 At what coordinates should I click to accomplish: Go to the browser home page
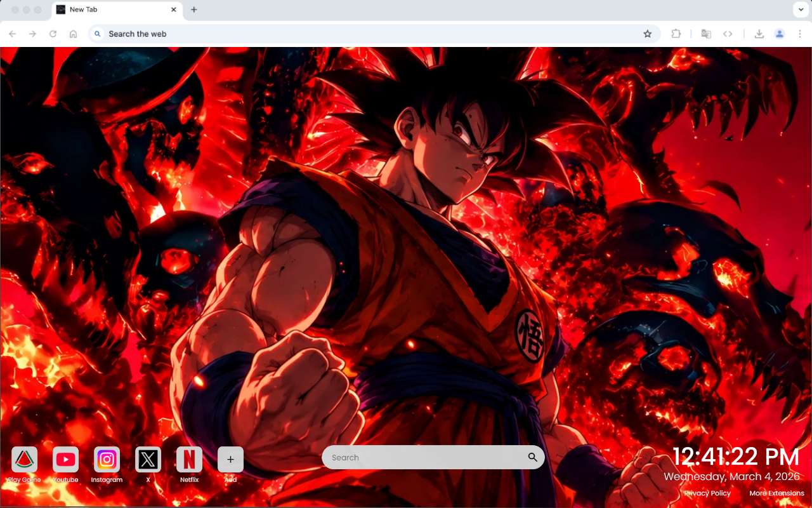point(74,34)
